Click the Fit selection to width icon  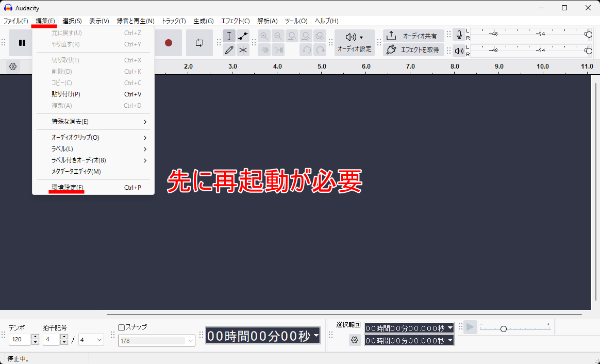pos(292,36)
